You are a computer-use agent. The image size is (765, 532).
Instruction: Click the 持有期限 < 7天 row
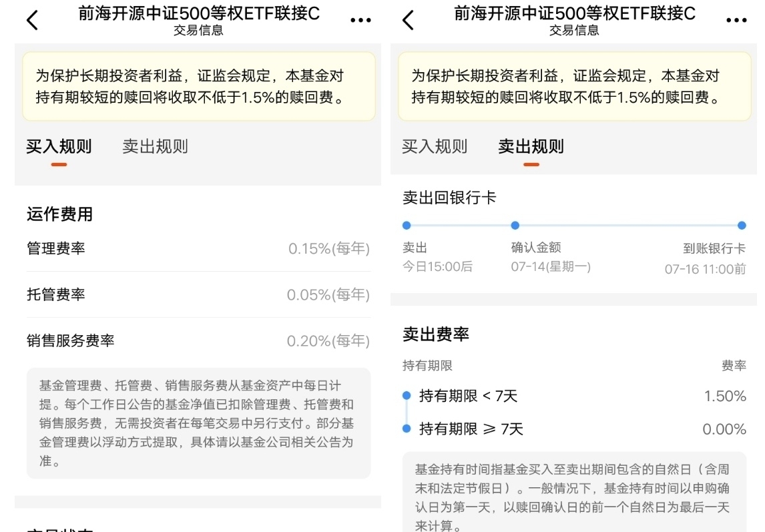[x=574, y=396]
